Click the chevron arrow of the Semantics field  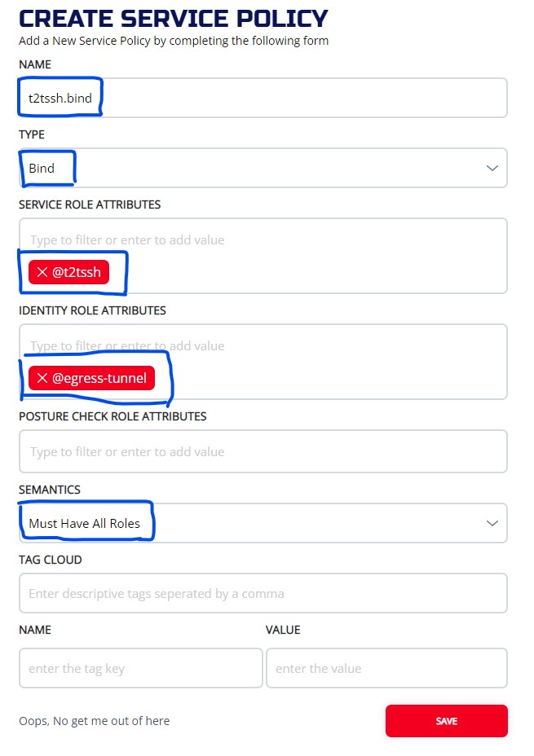pos(492,523)
